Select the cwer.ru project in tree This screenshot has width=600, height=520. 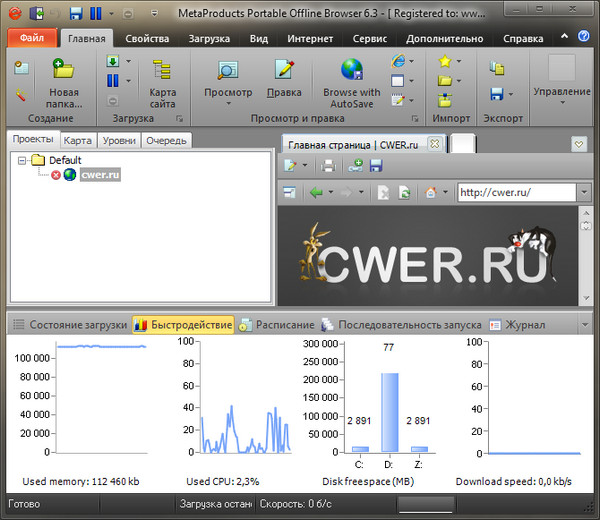point(100,175)
